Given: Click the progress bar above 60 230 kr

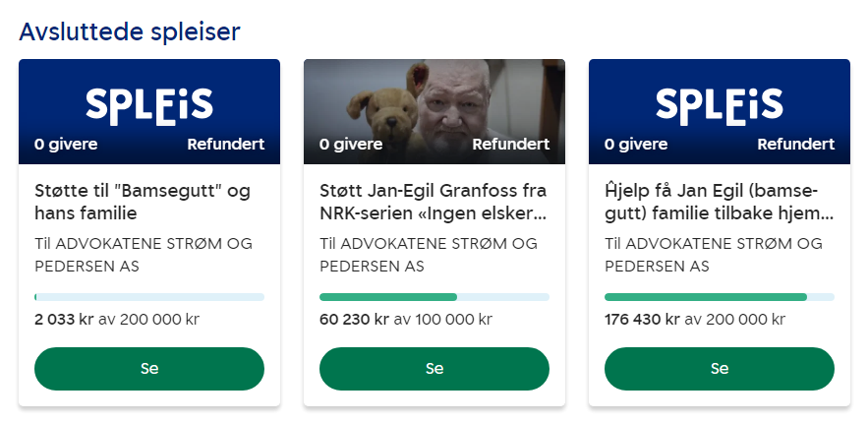Looking at the screenshot, I should point(434,296).
